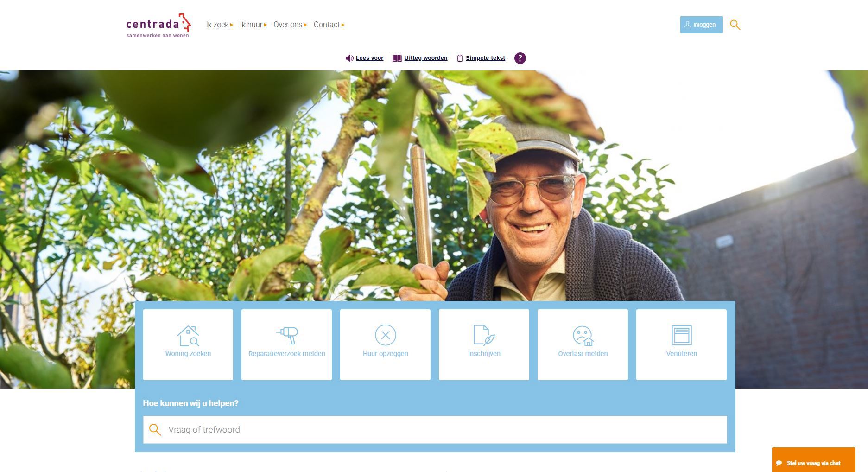The image size is (868, 472).
Task: Open the Contact menu item
Action: pos(329,25)
